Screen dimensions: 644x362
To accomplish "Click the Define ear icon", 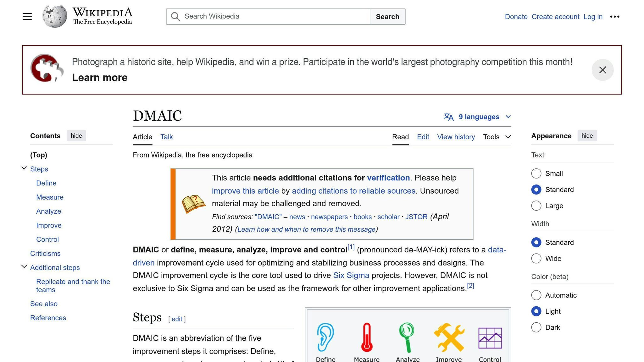I will click(x=325, y=337).
